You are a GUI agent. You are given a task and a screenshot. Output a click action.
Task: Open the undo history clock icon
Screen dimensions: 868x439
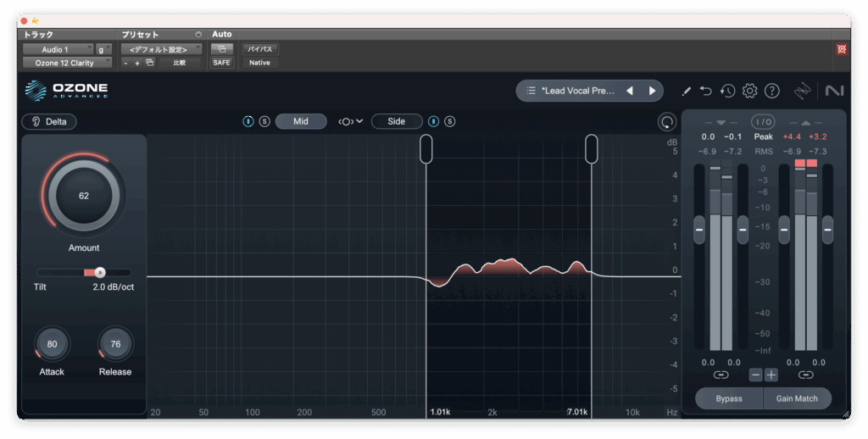click(727, 91)
